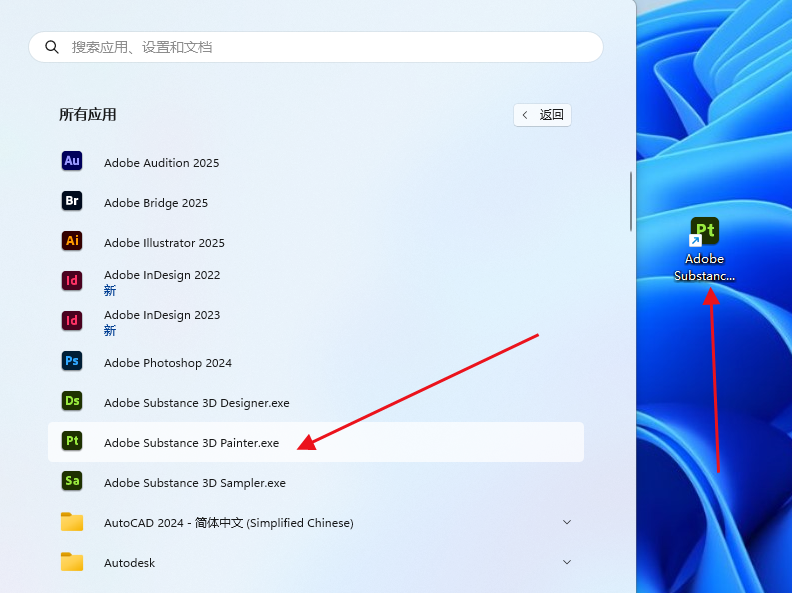
Task: Click 'Adobe Substance 3D Designer.exe' text
Action: [196, 403]
